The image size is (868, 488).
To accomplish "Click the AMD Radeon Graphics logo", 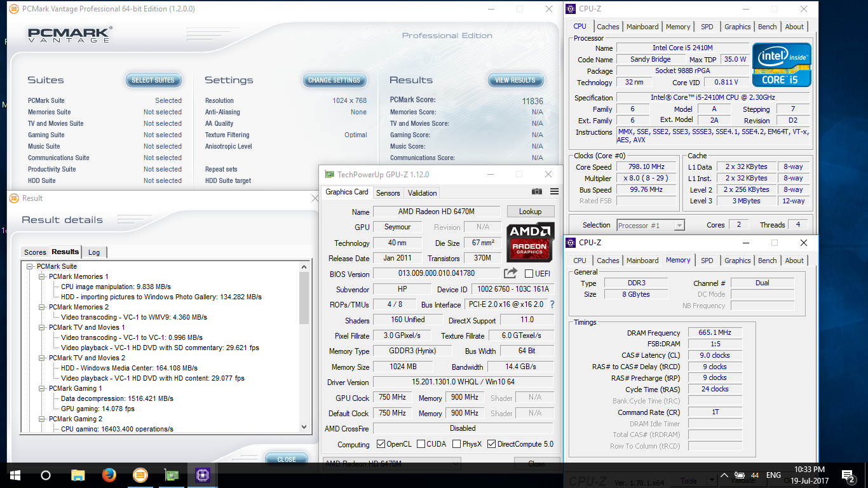I will (x=531, y=241).
